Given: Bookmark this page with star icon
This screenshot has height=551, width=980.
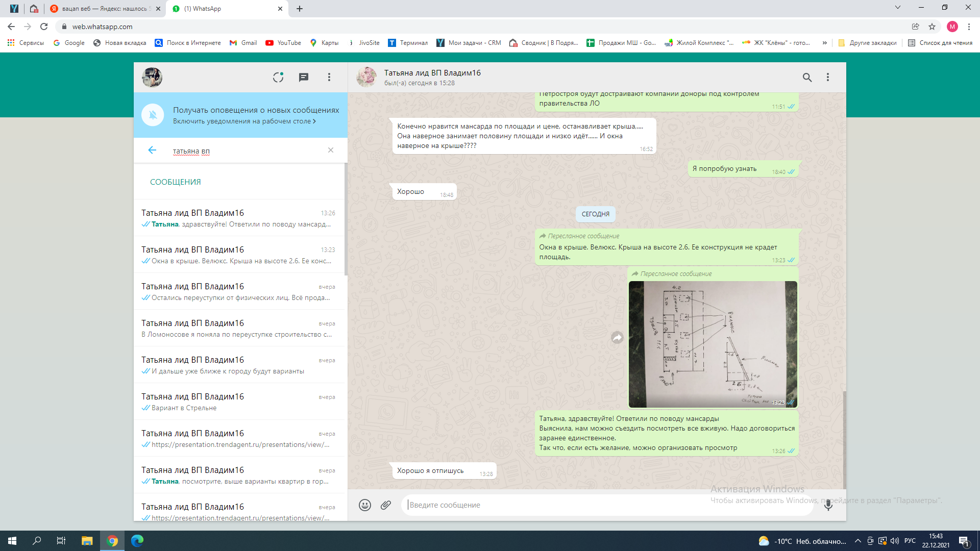Looking at the screenshot, I should [x=932, y=27].
